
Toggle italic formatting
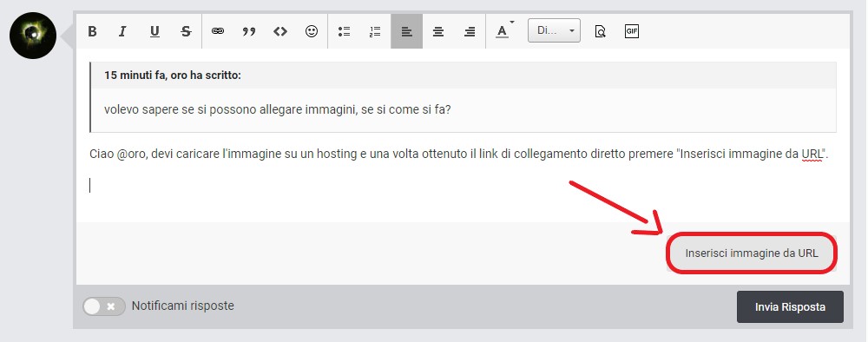[x=123, y=31]
